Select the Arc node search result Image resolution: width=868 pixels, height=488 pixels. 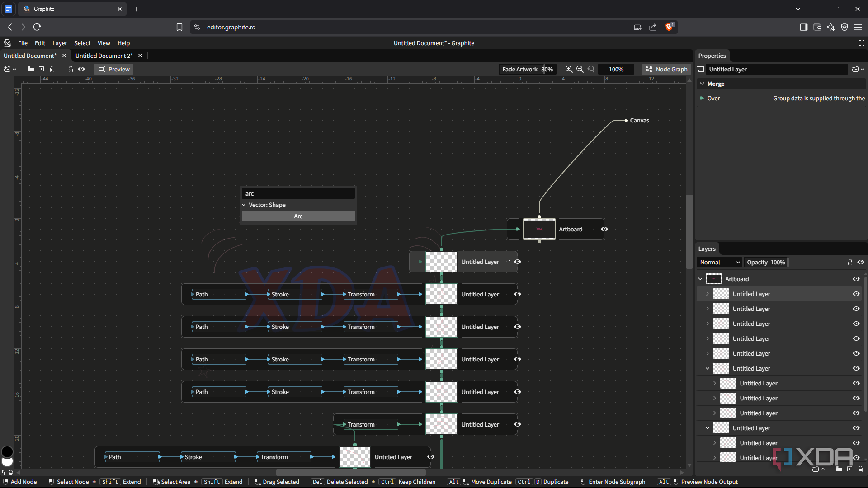tap(298, 216)
